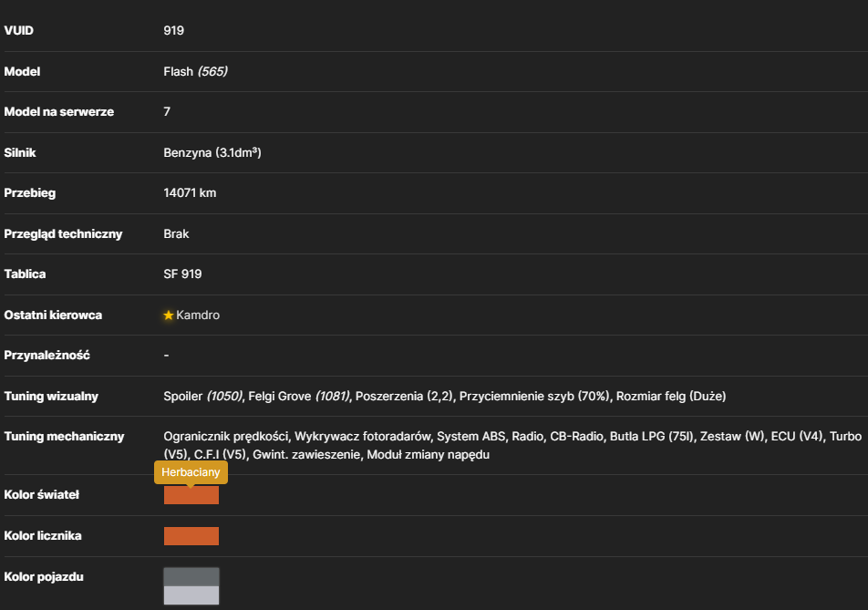Image resolution: width=868 pixels, height=610 pixels.
Task: Click the Model na serwerze value 7
Action: [167, 112]
